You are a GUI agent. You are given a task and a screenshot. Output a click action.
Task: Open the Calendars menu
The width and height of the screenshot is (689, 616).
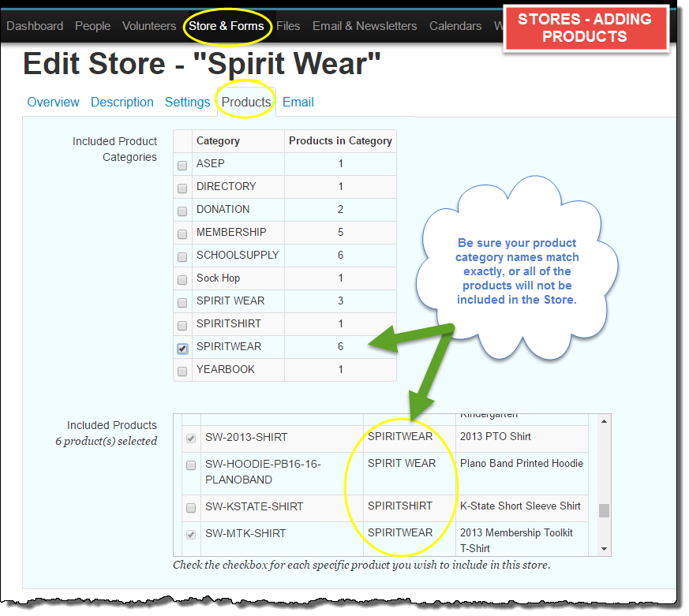click(x=455, y=26)
